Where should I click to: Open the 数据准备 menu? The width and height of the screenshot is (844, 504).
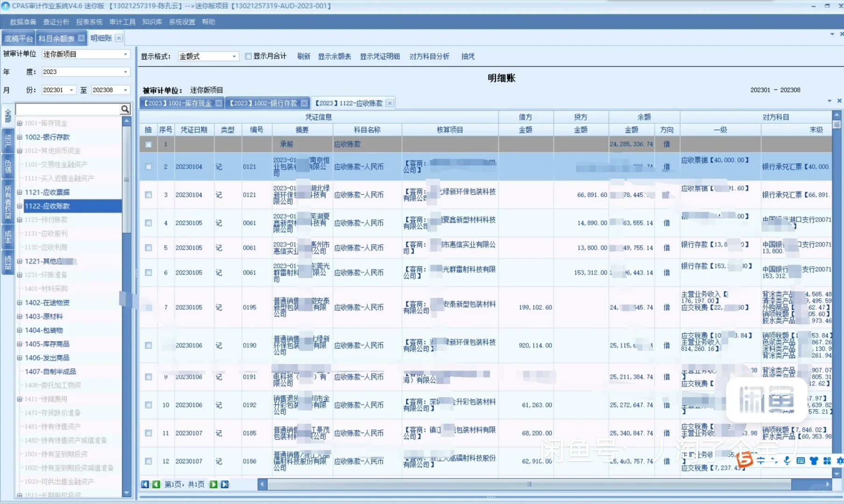23,22
